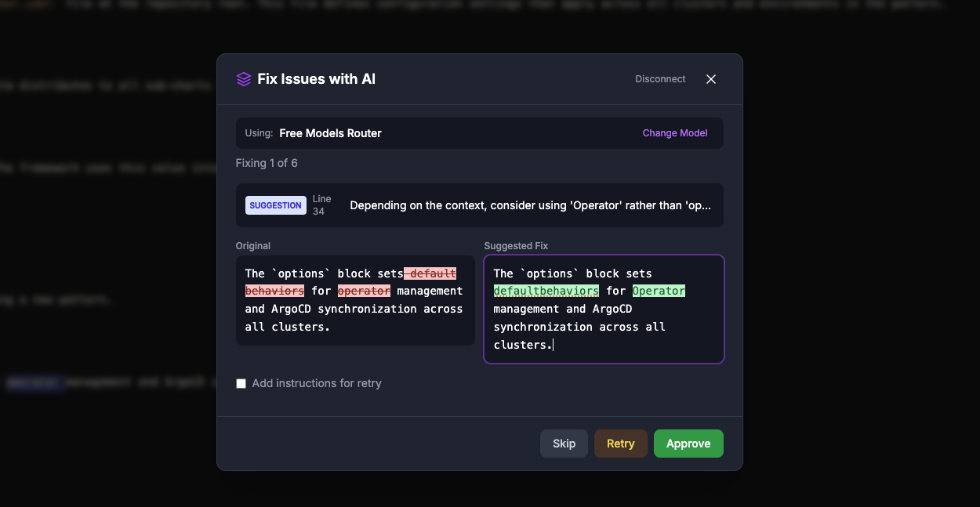This screenshot has width=980, height=507.
Task: Click the struck-through 'behaviors' word in Original
Action: [x=274, y=291]
